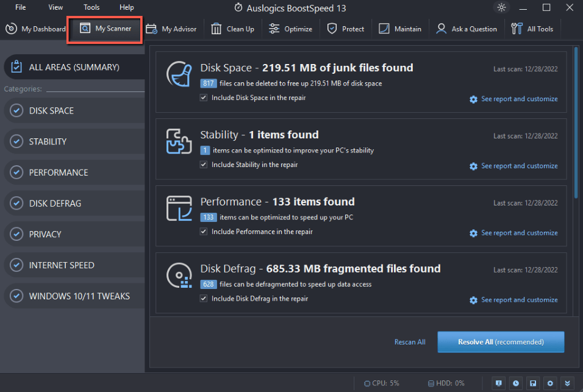Uncheck Include Disk Defrag in the repair
The width and height of the screenshot is (583, 392).
coord(204,298)
